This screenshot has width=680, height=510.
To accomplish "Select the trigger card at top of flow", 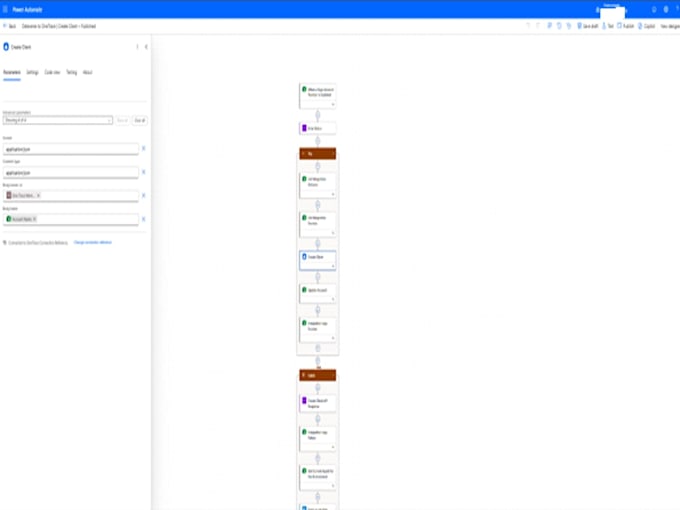I will point(317,96).
